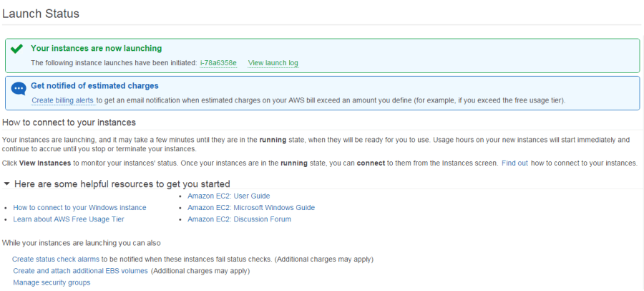
Task: Open How to connect to your Windows instance
Action: 79,207
